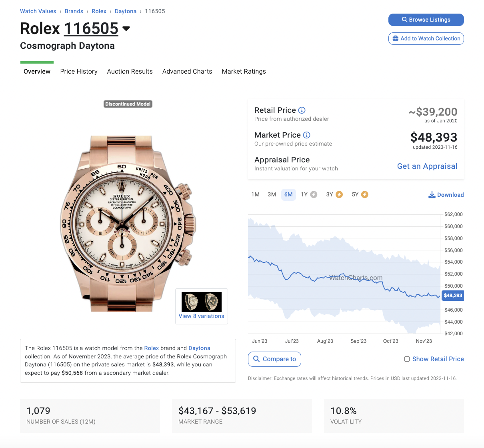Enable the Show Retail Price checkbox
The width and height of the screenshot is (484, 448).
point(407,359)
